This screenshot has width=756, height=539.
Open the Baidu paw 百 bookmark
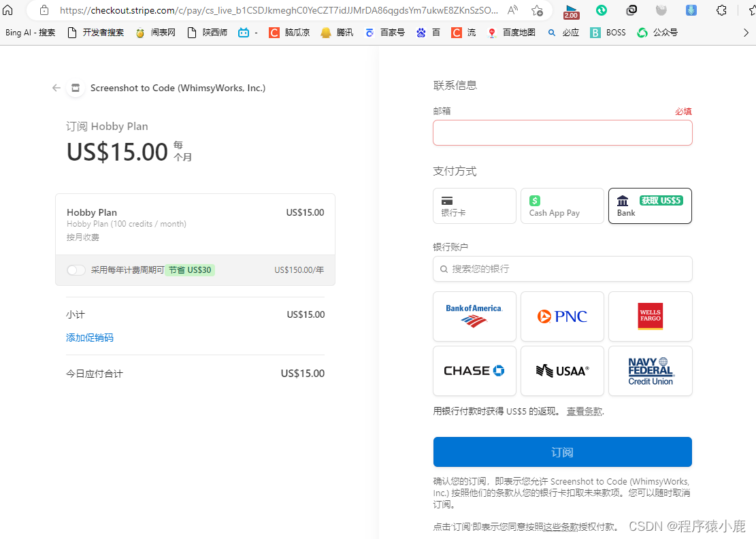[428, 32]
